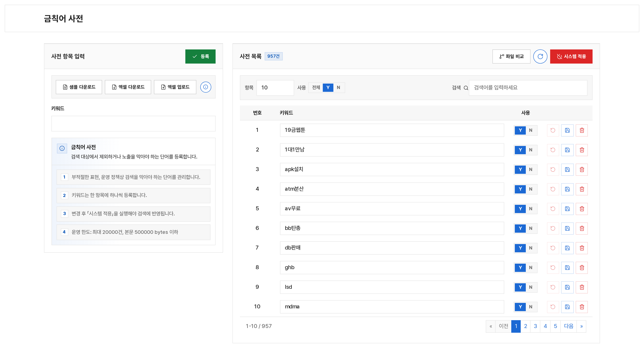Click the green 등록 button

point(200,56)
